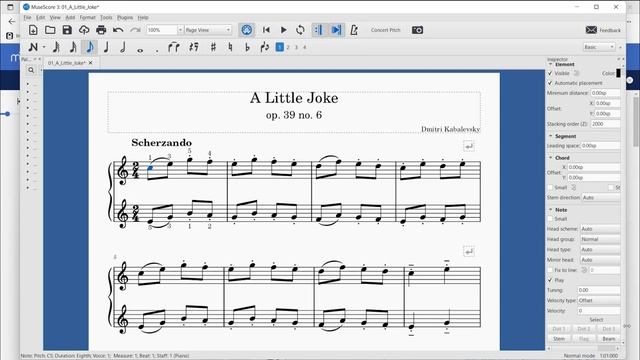Viewport: 640px width, 360px height.
Task: Select quarter note duration
Action: tap(106, 47)
